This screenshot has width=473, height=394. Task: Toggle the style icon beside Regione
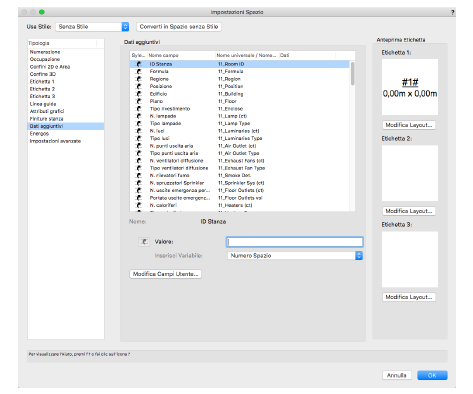coord(139,79)
